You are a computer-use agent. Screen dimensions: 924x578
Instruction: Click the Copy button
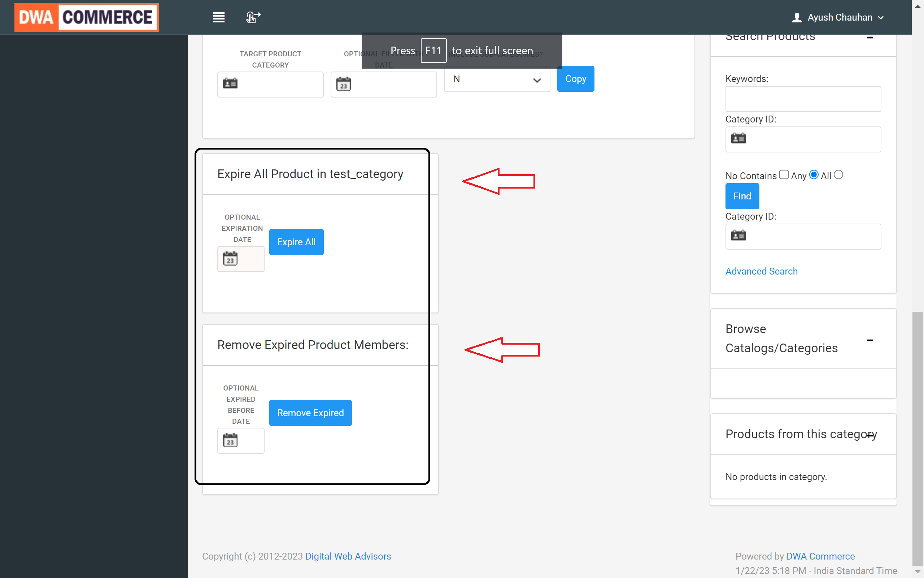click(575, 79)
